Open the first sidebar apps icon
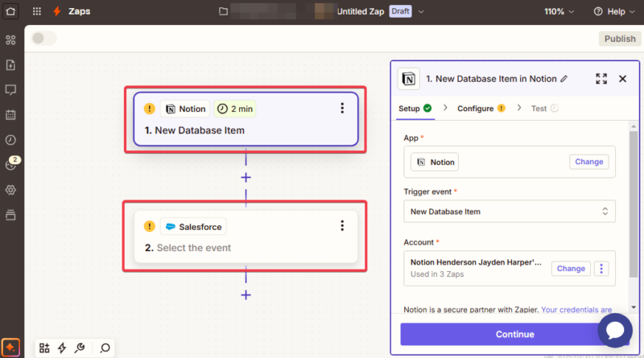Viewport: 644px width, 358px height. (x=10, y=40)
